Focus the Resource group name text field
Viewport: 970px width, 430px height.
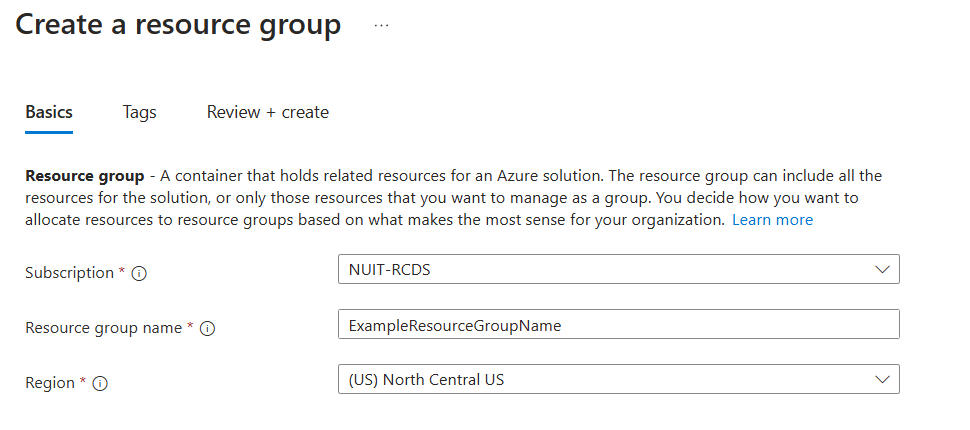click(x=618, y=325)
